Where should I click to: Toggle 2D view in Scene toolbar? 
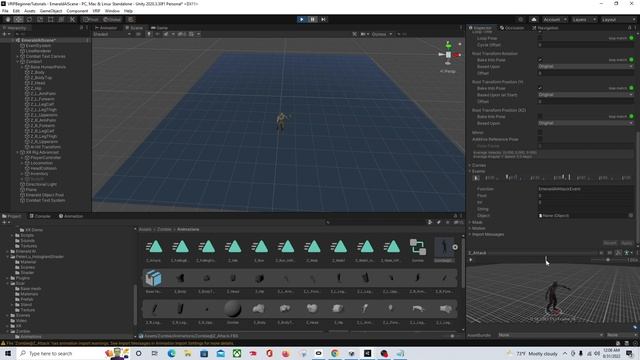tap(138, 34)
